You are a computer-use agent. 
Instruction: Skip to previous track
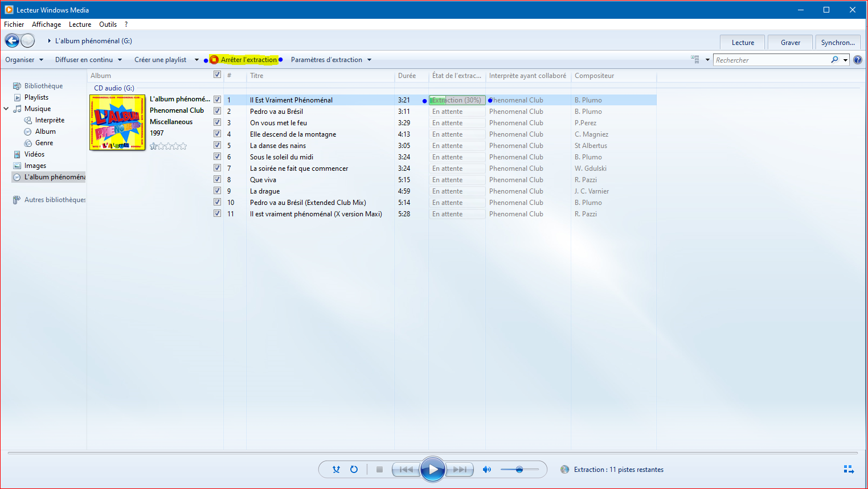tap(406, 470)
